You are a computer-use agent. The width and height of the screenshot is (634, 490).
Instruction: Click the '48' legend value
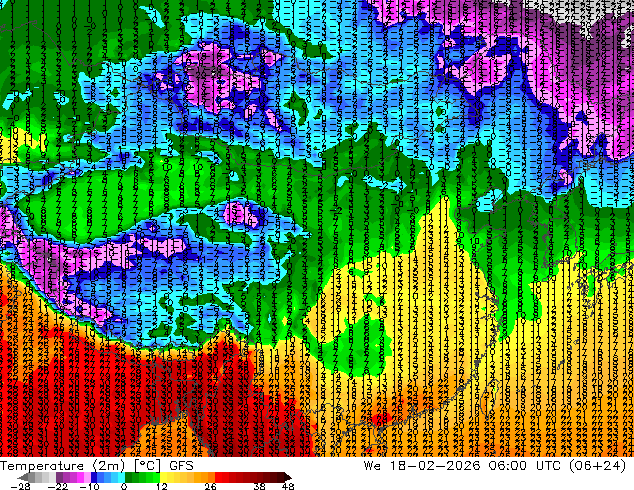(288, 486)
